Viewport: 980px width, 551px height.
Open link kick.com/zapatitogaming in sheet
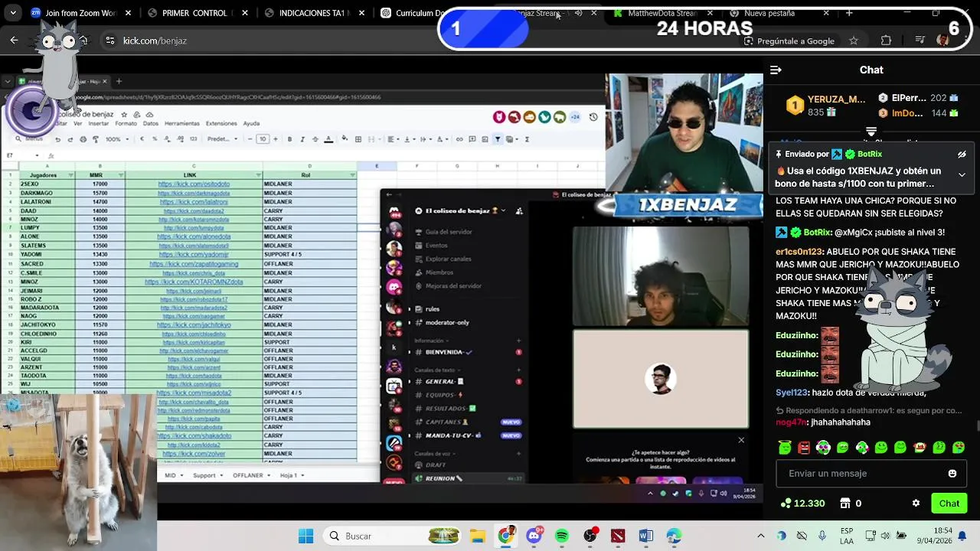click(x=194, y=264)
